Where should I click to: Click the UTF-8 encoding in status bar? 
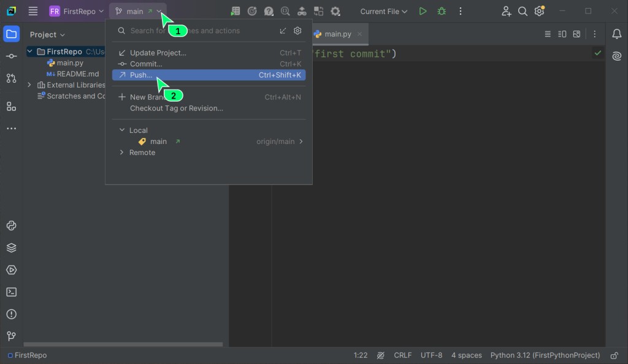pyautogui.click(x=431, y=355)
